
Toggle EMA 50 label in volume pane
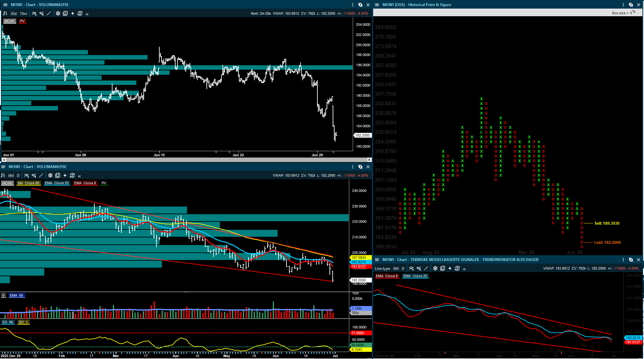click(17, 295)
